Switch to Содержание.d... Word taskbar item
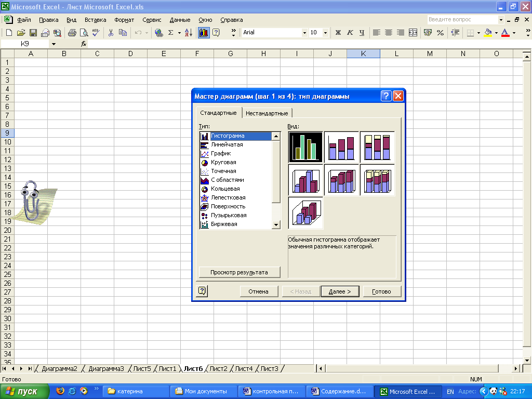This screenshot has height=399, width=532. 339,391
